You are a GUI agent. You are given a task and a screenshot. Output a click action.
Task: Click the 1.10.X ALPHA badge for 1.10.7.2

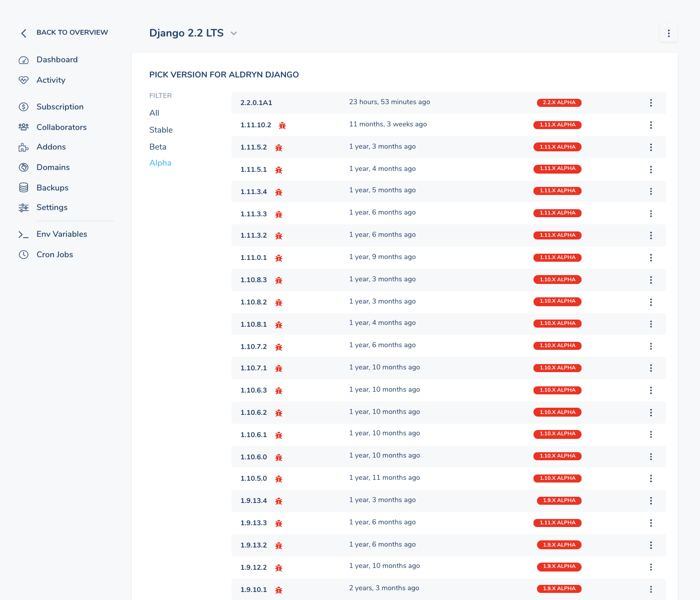click(558, 345)
